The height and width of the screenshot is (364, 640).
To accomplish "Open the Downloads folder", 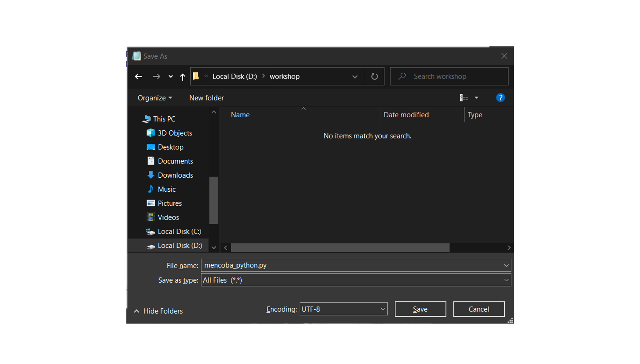I will [x=176, y=175].
